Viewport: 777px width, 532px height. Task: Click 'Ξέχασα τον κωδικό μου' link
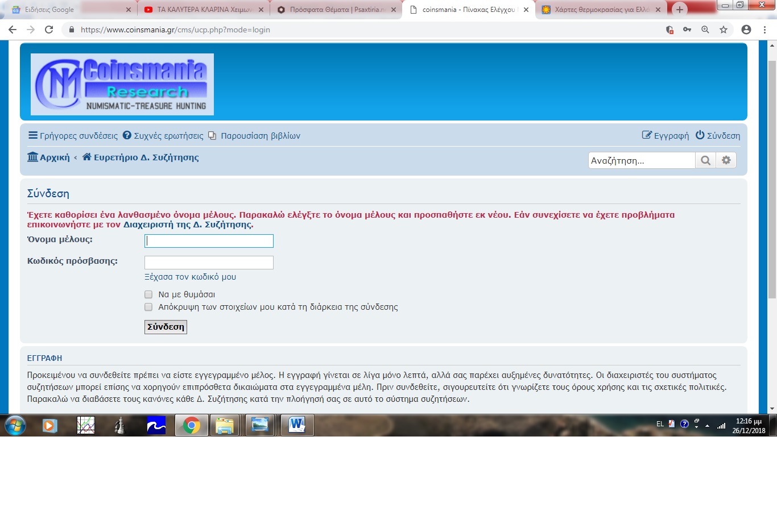[x=190, y=277]
